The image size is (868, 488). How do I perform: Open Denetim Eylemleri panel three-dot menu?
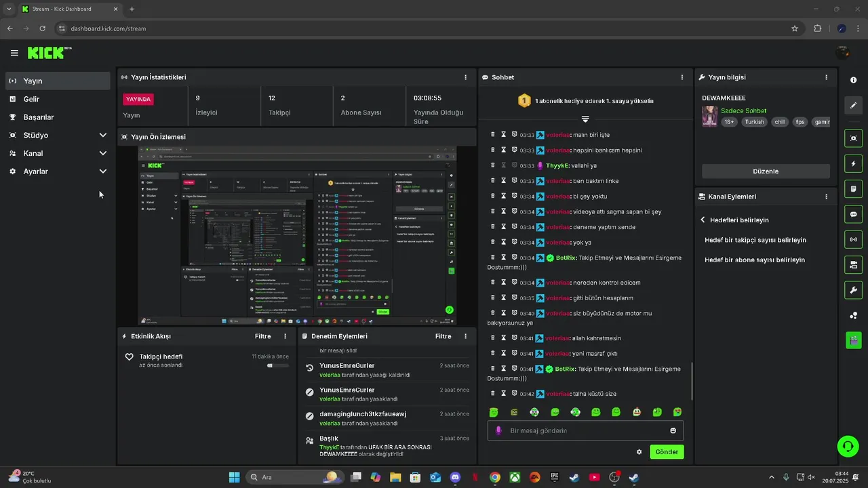pyautogui.click(x=465, y=336)
